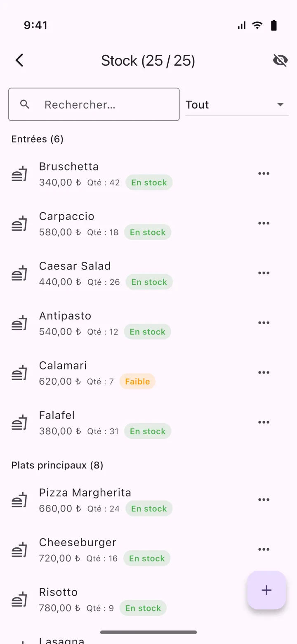Toggle the crossed-eye visibility icon
Viewport: 297px width, 644px height.
coord(280,61)
